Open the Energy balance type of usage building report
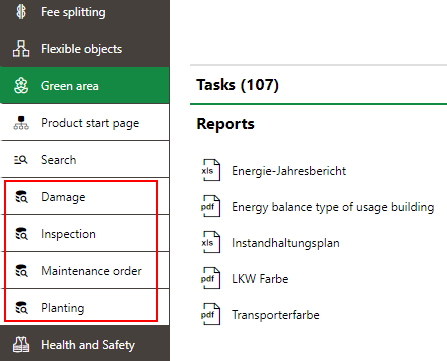Image resolution: width=447 pixels, height=361 pixels. coord(333,207)
